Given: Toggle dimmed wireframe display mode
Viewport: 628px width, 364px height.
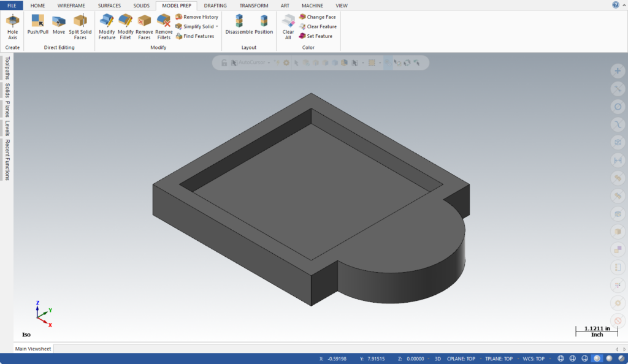Looking at the screenshot, I should click(573, 359).
